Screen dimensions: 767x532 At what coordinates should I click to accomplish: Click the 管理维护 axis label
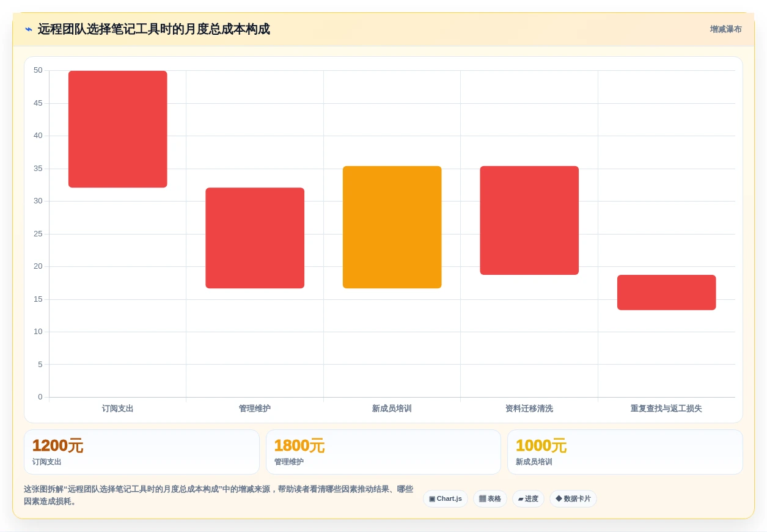tap(255, 409)
